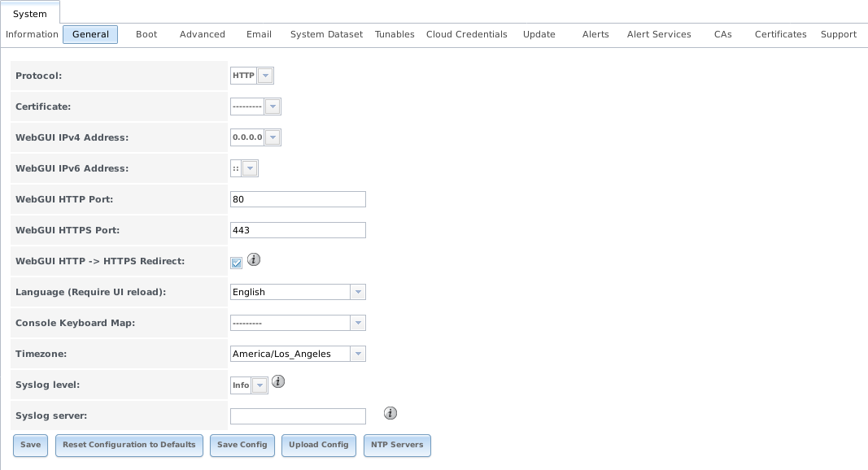Click the NTP Servers button
Viewport: 868px width, 470px height.
(397, 445)
